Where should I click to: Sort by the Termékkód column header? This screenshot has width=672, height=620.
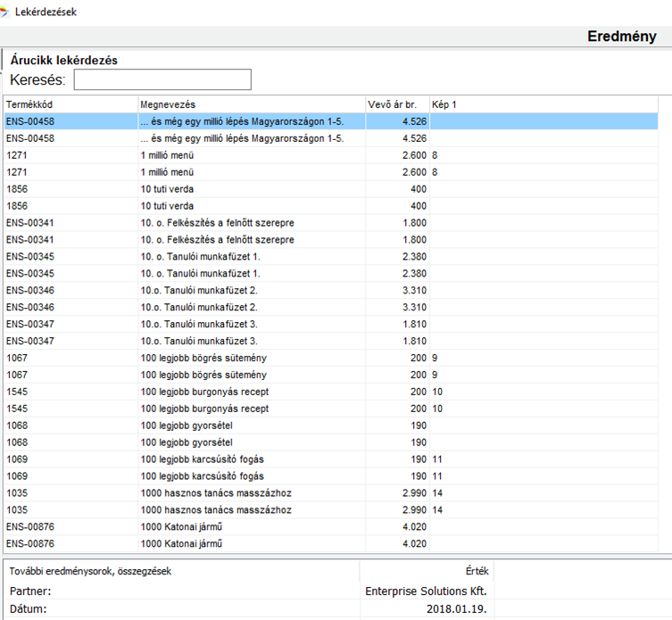[x=71, y=104]
